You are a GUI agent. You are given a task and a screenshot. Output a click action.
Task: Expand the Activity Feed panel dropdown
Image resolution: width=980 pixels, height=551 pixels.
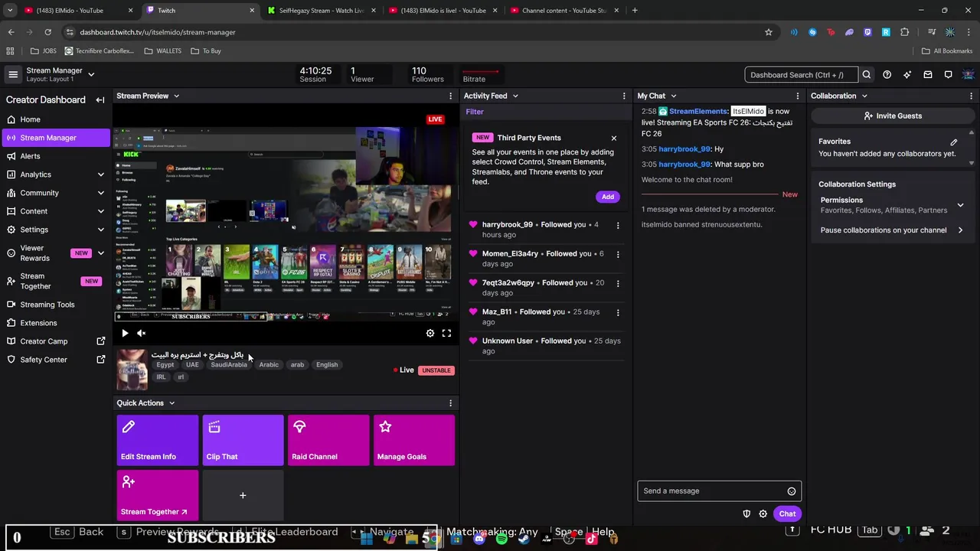point(515,96)
